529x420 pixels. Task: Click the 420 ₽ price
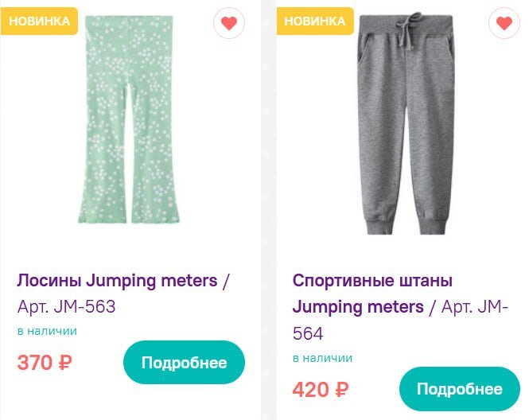pos(320,390)
